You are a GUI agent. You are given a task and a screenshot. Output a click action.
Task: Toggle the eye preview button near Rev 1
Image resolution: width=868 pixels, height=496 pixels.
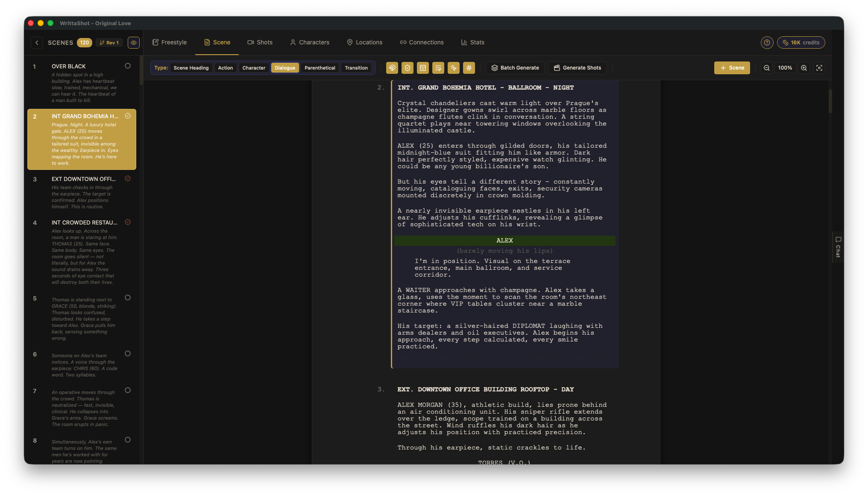133,43
